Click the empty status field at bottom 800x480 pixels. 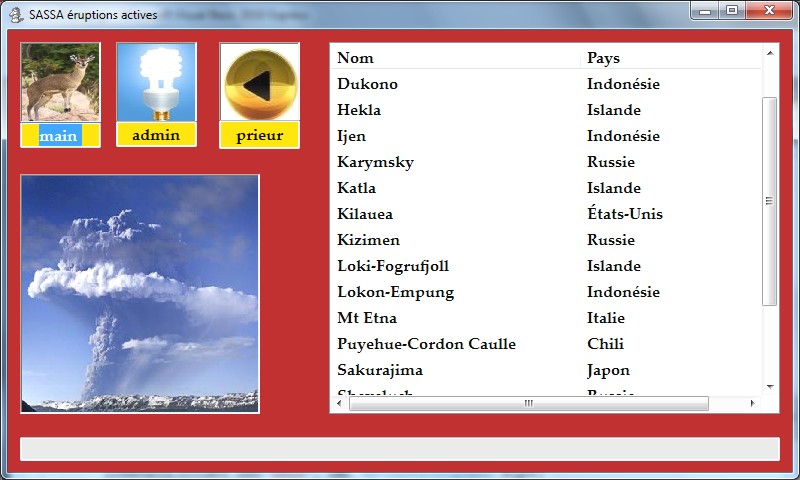click(399, 449)
